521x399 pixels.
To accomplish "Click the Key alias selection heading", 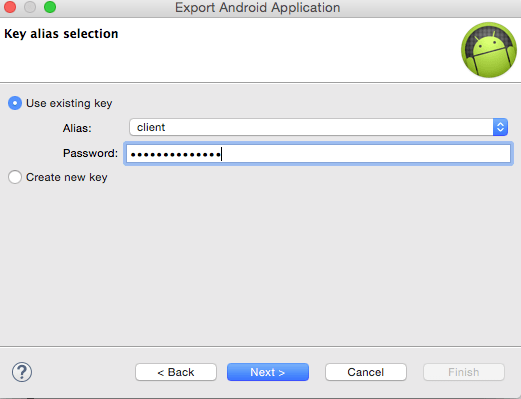I will coord(61,34).
